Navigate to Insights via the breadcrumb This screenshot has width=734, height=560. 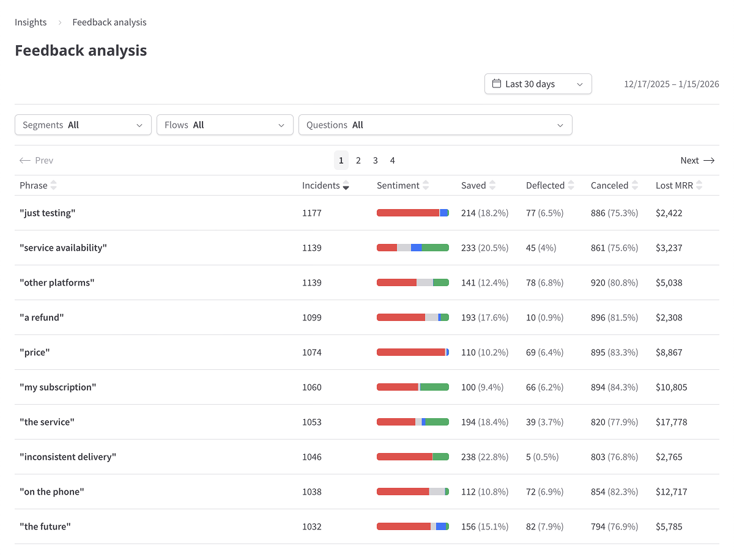pos(31,22)
